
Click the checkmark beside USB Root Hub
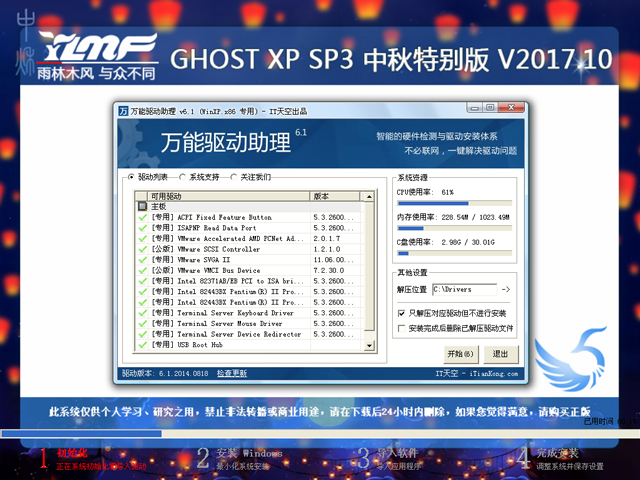tap(143, 344)
